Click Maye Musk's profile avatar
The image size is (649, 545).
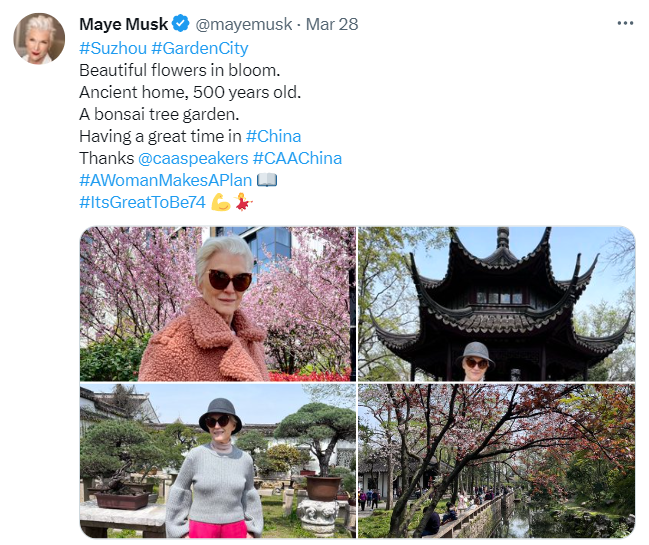point(39,38)
